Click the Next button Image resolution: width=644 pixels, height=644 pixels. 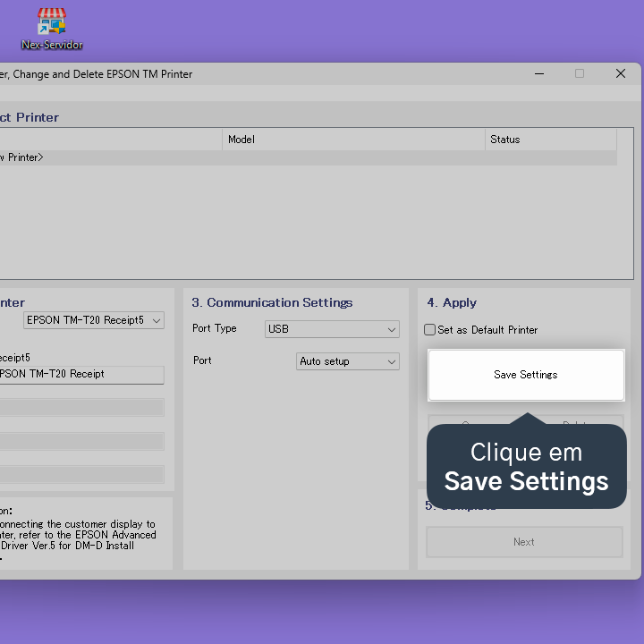coord(524,542)
